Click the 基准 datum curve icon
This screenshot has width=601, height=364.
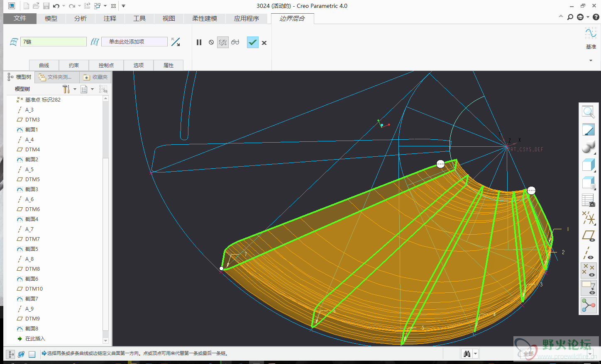591,34
